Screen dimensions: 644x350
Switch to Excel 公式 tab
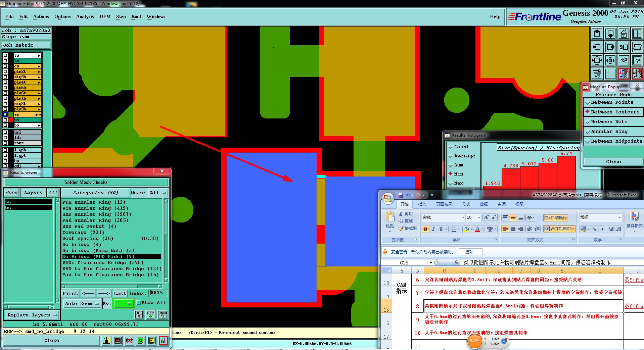pos(466,204)
